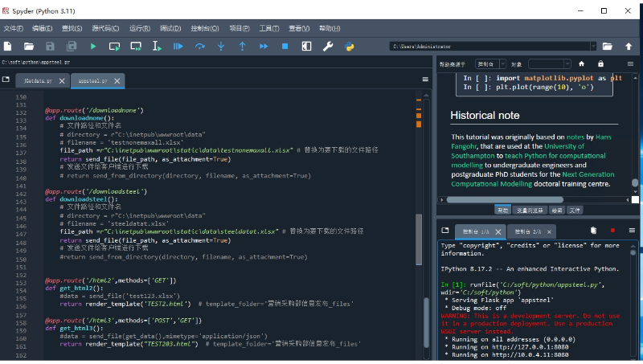
Task: Open the 查看(V) menu
Action: (299, 28)
